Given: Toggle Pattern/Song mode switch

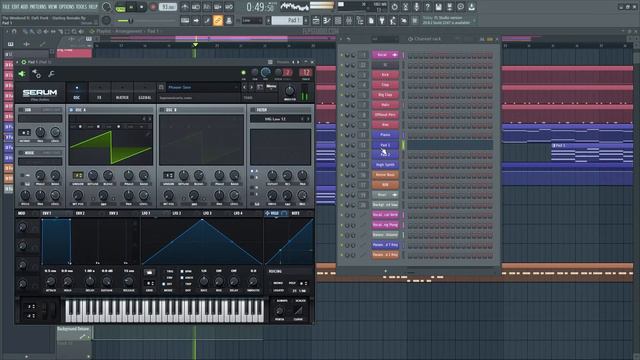Looking at the screenshot, I should point(120,7).
